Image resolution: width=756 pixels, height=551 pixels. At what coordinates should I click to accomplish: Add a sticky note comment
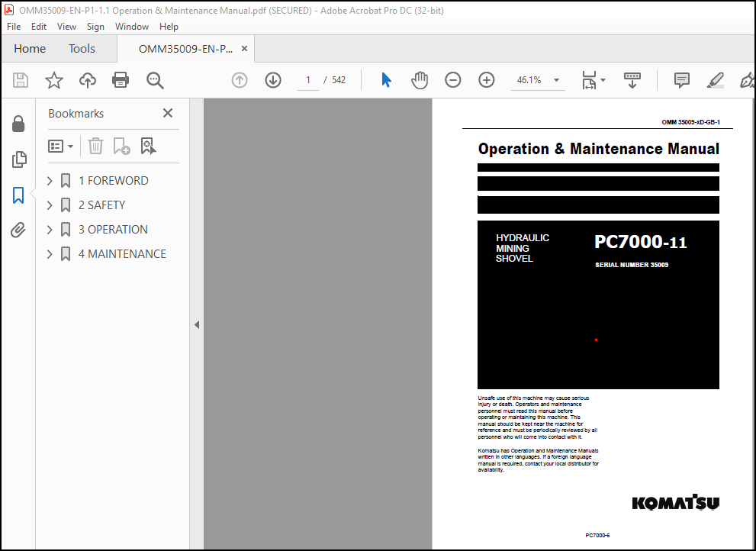coord(680,79)
